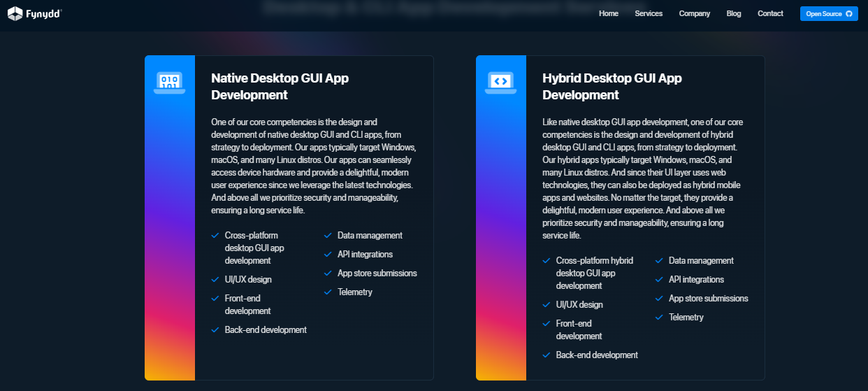Click checkmark beside UI/UX design in Native card
Viewport: 868px width, 391px height.
(215, 280)
